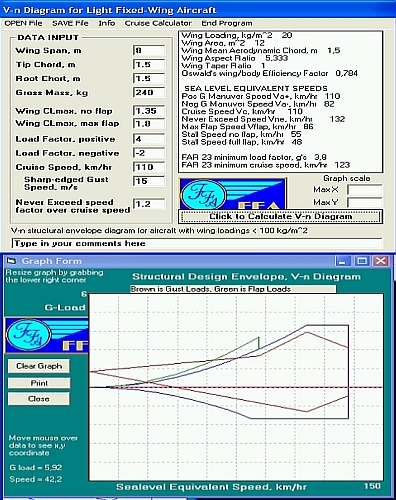Click the Never Exceed speed factor field
Viewport: 396px width, 500px height.
149,204
